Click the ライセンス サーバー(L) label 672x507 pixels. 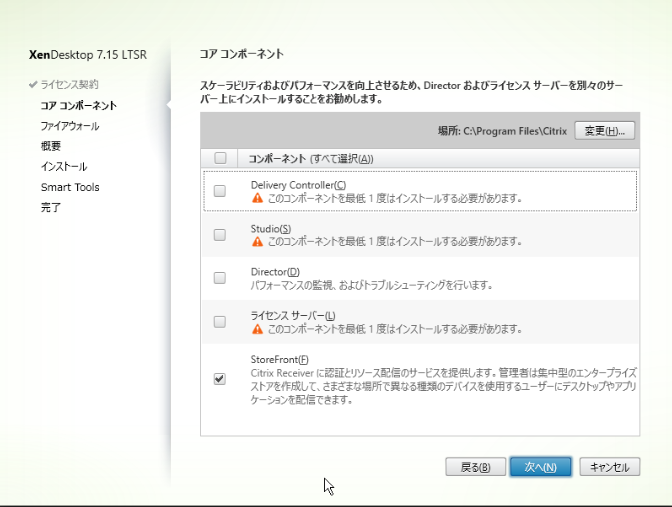(x=293, y=316)
